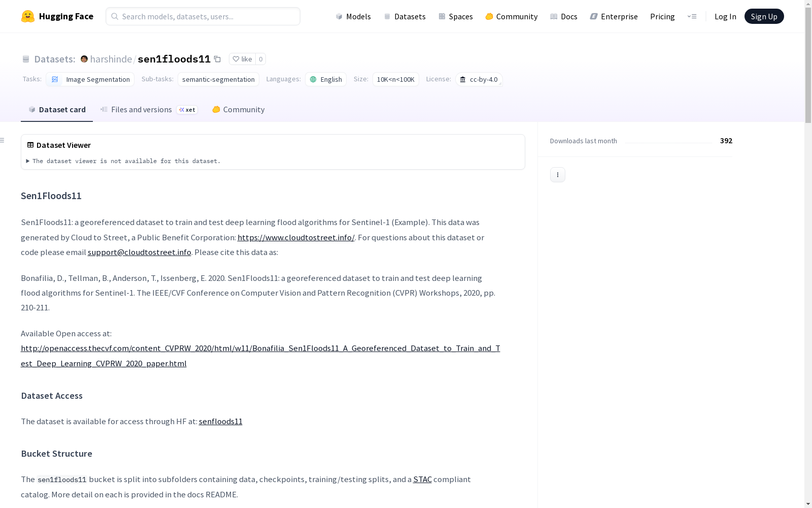This screenshot has height=508, width=812.
Task: Click the Log In link
Action: [x=725, y=16]
